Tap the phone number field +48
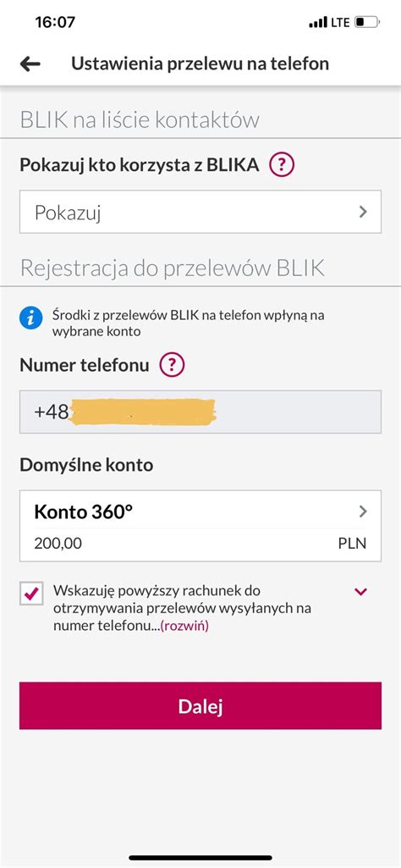This screenshot has height=868, width=401. click(200, 412)
